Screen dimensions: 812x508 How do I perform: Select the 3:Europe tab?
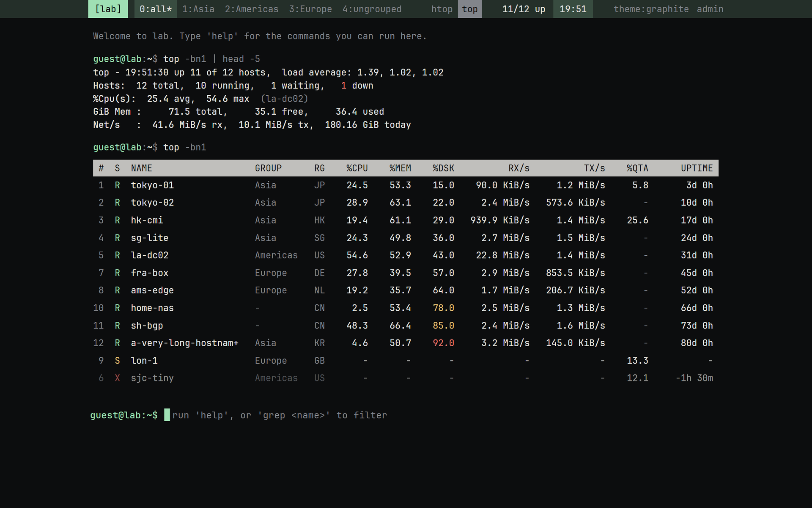coord(310,9)
